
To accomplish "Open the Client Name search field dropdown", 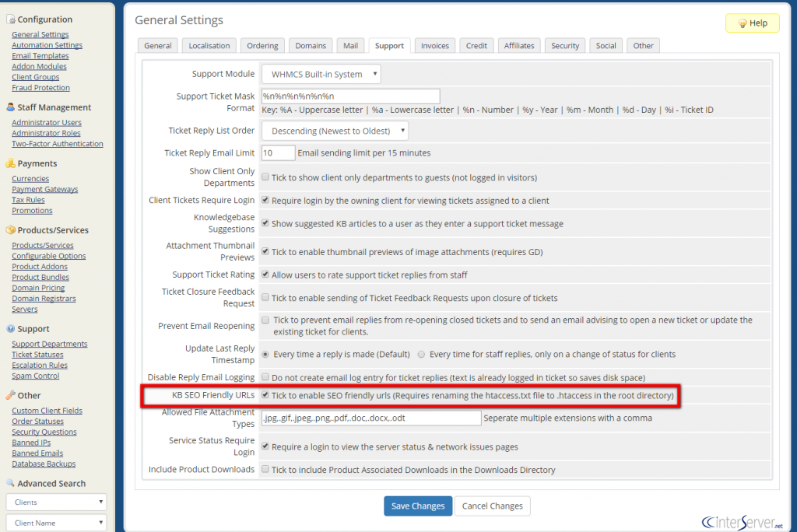I will click(x=56, y=523).
